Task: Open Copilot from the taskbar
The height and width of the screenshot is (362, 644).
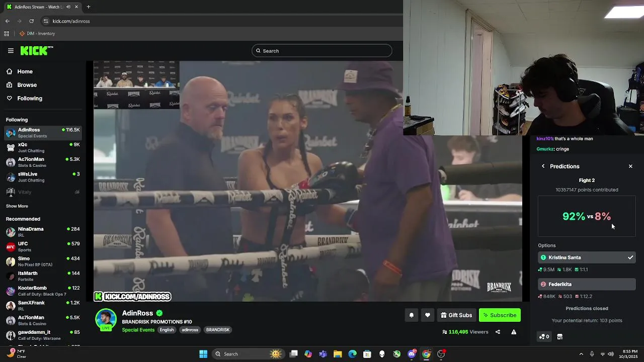Action: pyautogui.click(x=308, y=354)
